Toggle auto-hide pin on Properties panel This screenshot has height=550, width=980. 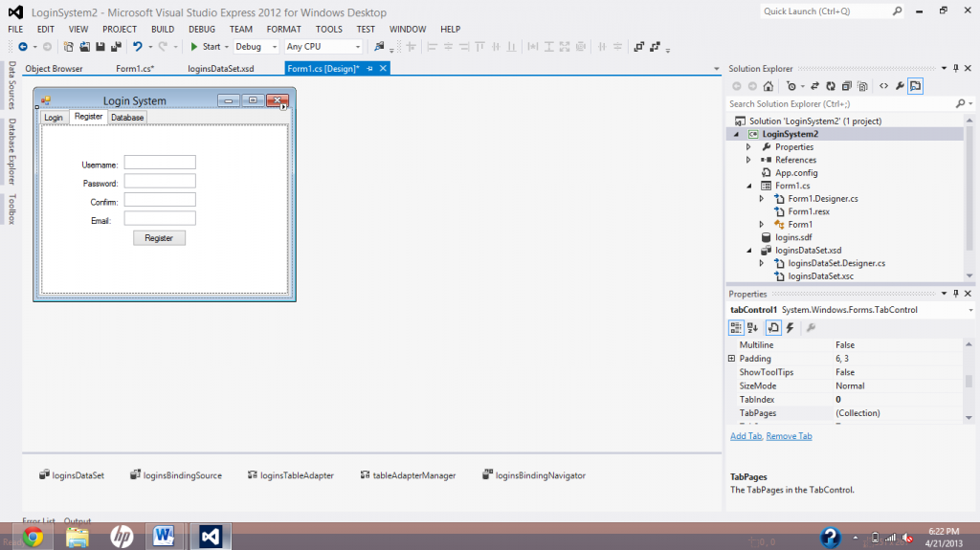956,293
